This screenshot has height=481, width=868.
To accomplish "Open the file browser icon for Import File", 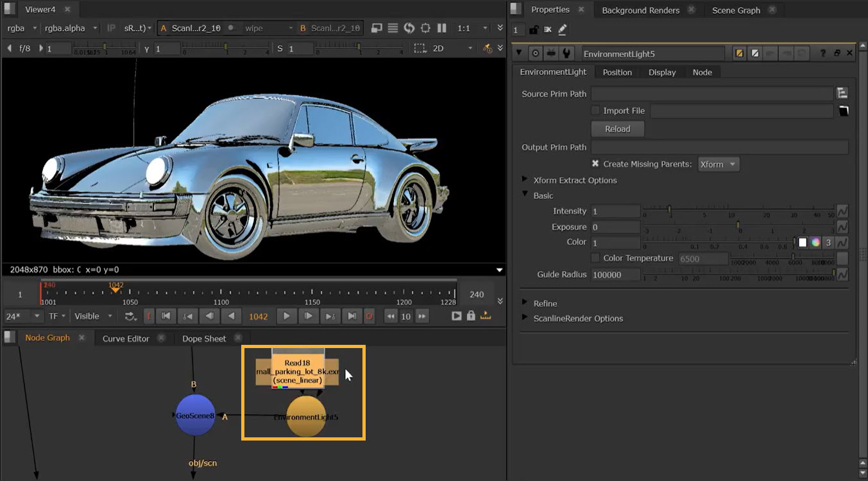I will (x=844, y=111).
